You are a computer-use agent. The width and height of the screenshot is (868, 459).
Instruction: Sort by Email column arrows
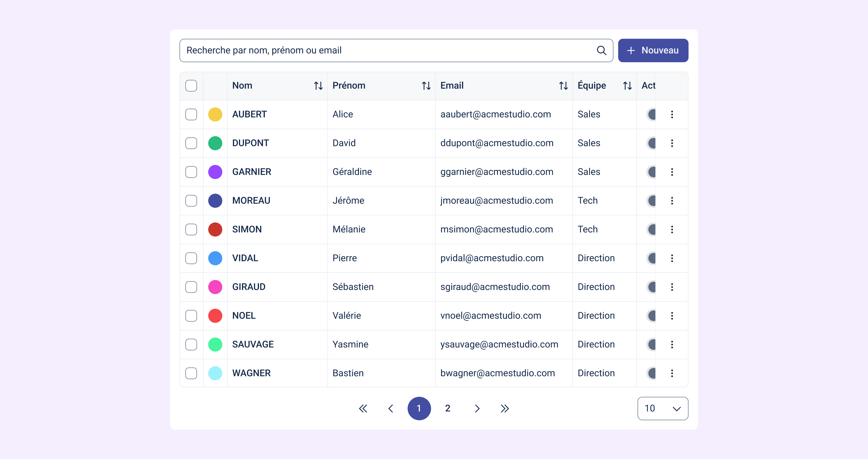point(563,86)
